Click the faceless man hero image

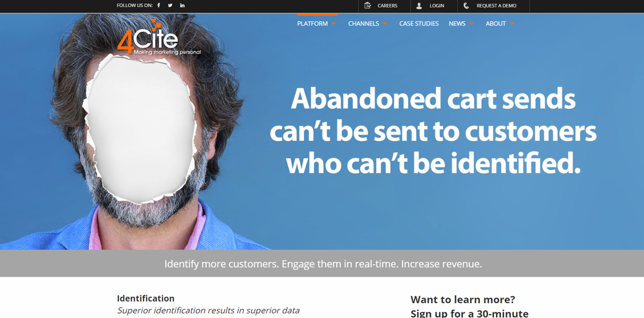point(135,131)
